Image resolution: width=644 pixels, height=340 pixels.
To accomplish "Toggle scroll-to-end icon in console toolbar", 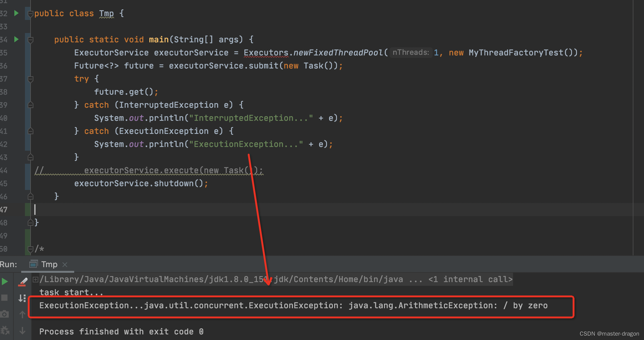I will pos(22,298).
